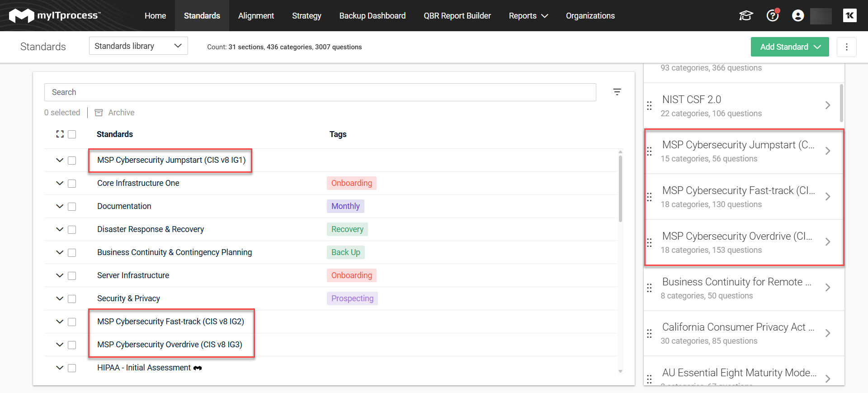Go to the Home tab

coord(155,16)
